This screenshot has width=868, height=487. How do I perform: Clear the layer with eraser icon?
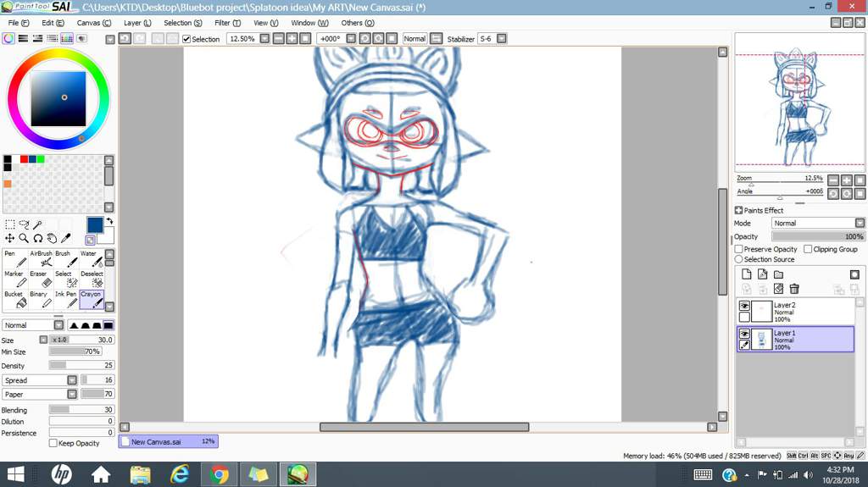(x=778, y=288)
